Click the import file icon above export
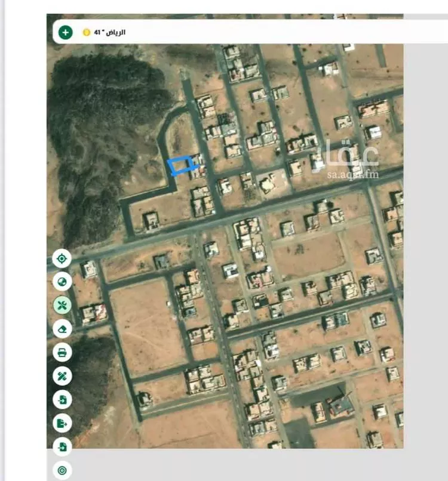The image size is (448, 481). pyautogui.click(x=62, y=399)
